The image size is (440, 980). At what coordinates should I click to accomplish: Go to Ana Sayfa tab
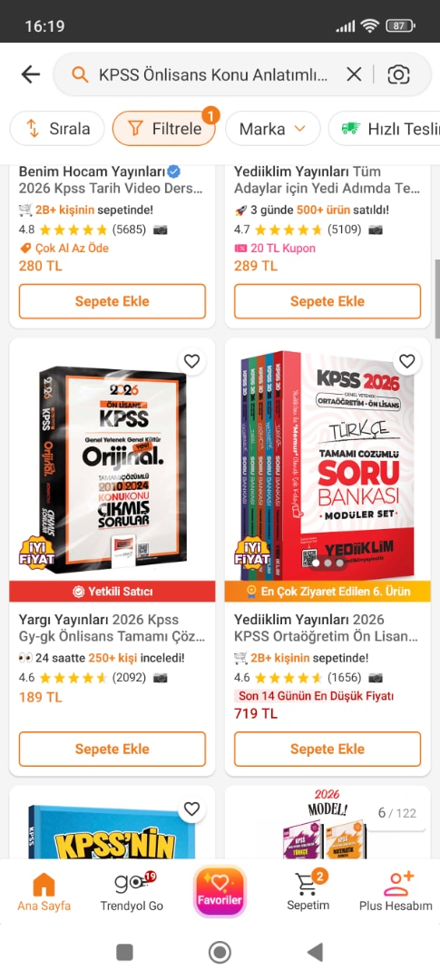tap(44, 892)
